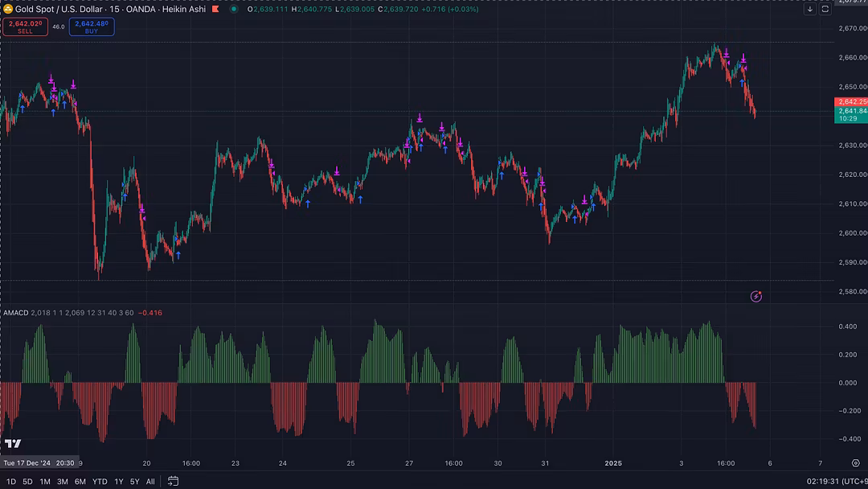Toggle fullscreen chart mode icon
This screenshot has width=868, height=489.
(x=825, y=9)
